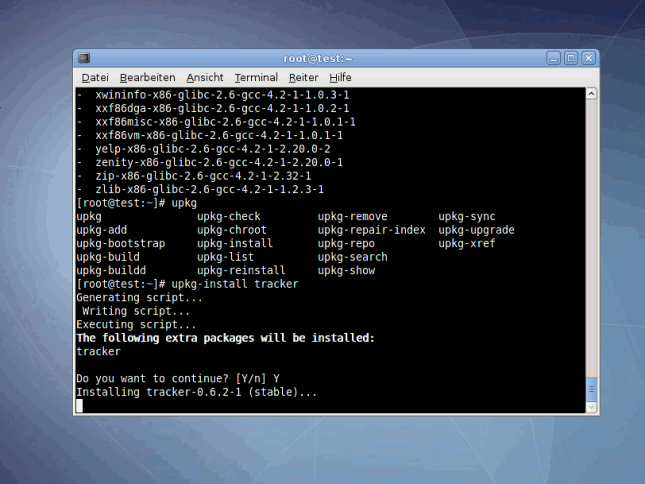Click the upkg-bootstrap completion entry
Screen dimensions: 645x484
[121, 243]
